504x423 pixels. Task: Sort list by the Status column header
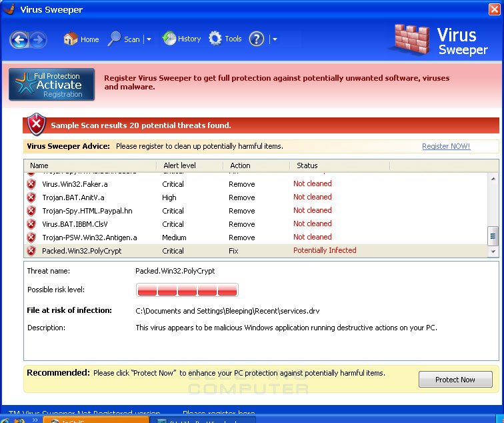pyautogui.click(x=340, y=165)
